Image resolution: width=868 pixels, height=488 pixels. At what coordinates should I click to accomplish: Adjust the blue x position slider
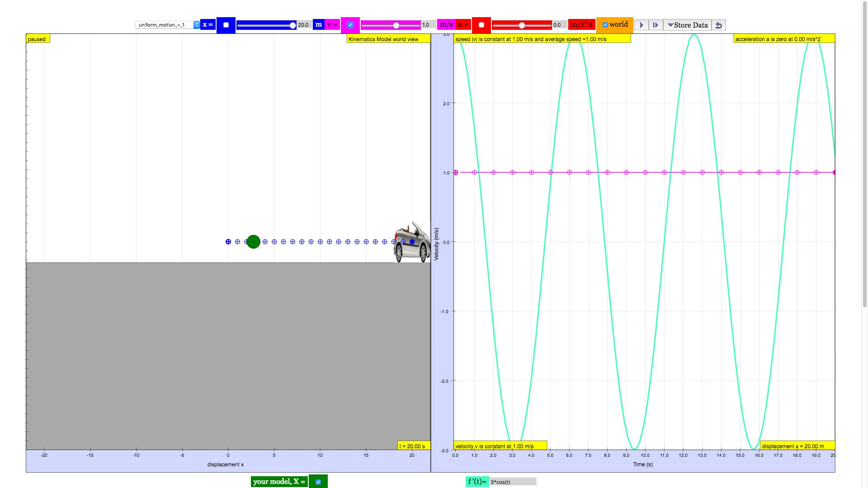[266, 25]
